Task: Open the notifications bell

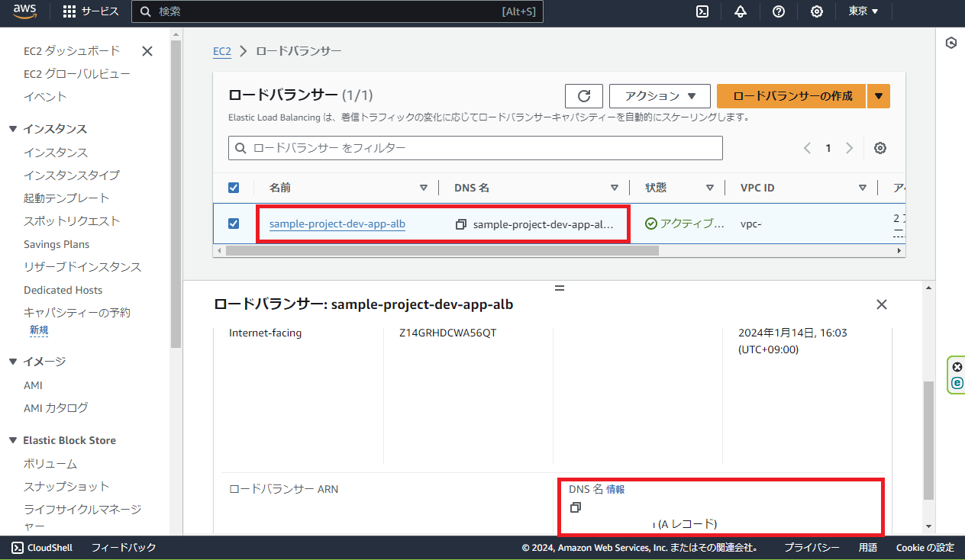Action: (x=741, y=11)
